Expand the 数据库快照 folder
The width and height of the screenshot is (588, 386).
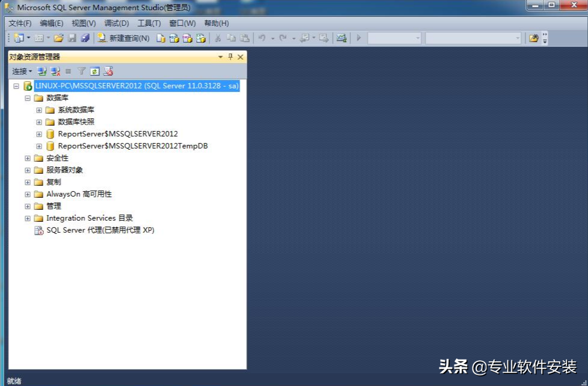39,122
